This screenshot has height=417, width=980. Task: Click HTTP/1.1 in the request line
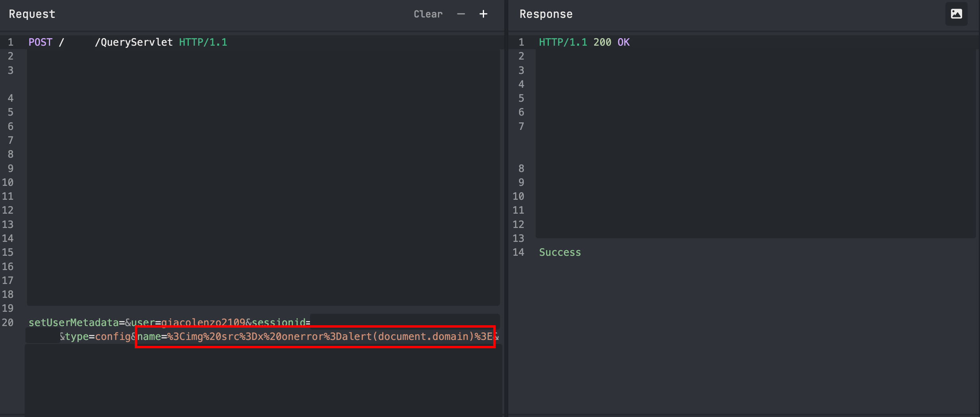point(203,42)
